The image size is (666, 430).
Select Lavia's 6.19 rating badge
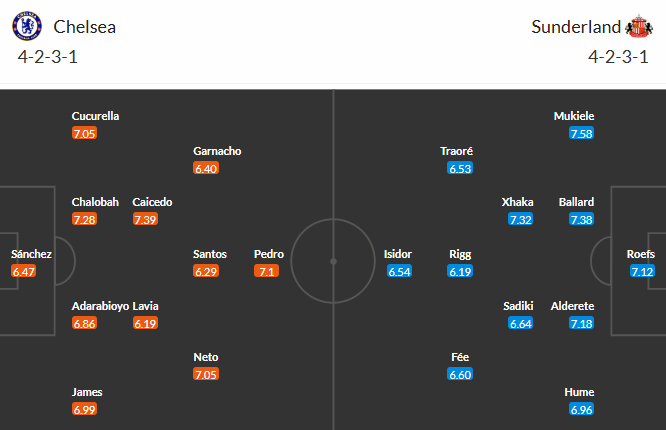click(x=145, y=323)
